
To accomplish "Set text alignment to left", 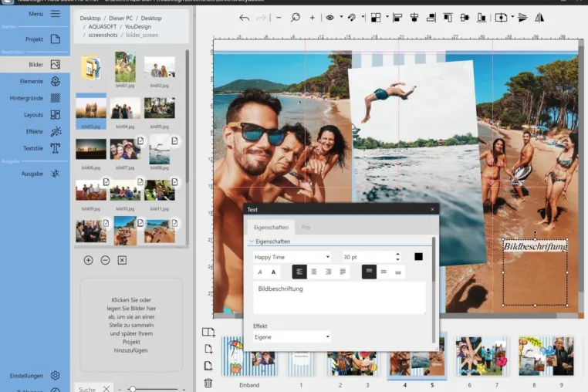I will coord(299,272).
